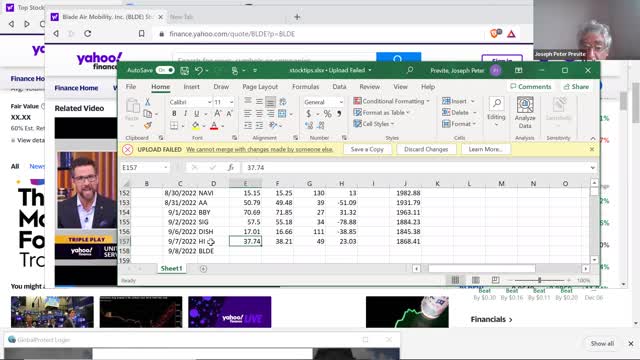
Task: Toggle the AutoSave switch off
Action: pyautogui.click(x=165, y=70)
